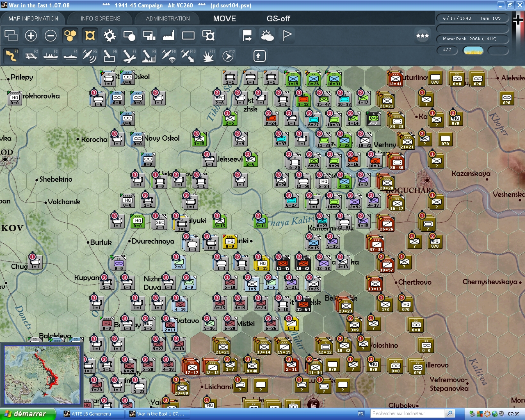This screenshot has height=420, width=525.
Task: Select the yellow HQ 3=15 counter
Action: (x=262, y=264)
